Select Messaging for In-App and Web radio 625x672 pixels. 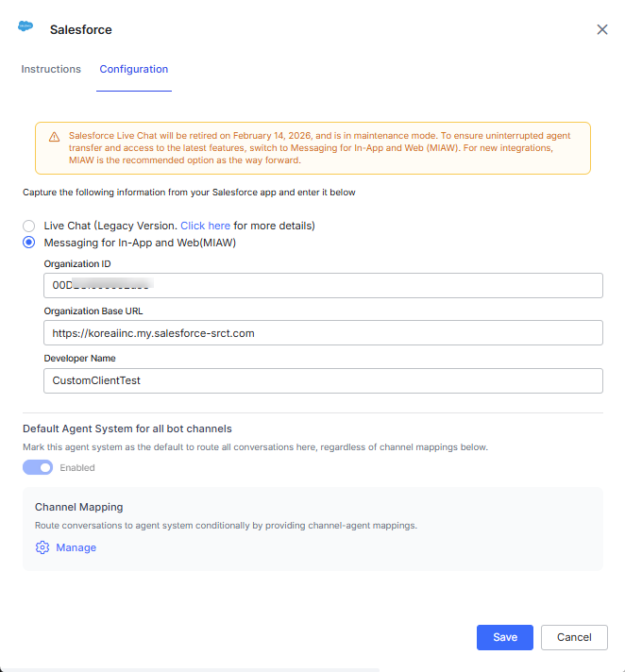[x=29, y=243]
